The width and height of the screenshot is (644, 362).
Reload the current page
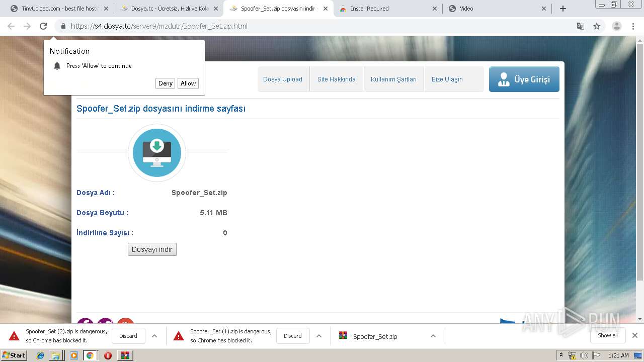(x=43, y=26)
